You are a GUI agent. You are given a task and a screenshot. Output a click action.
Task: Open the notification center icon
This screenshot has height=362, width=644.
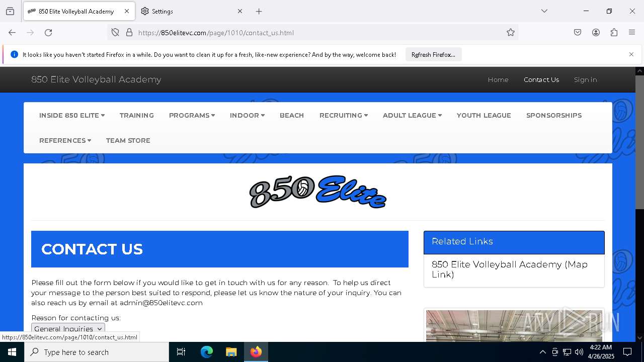click(x=627, y=352)
